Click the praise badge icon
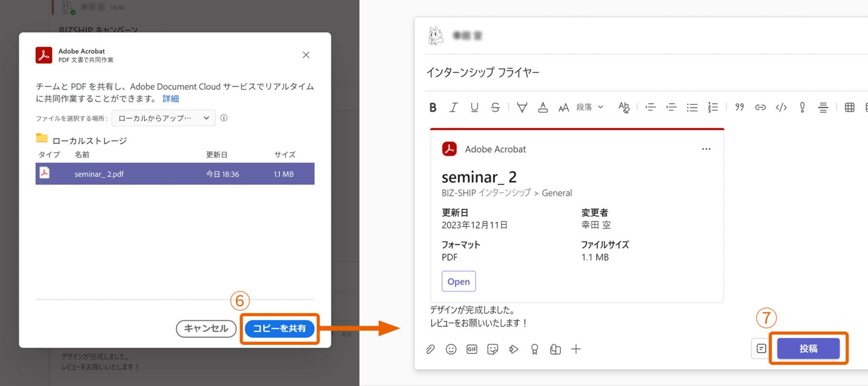This screenshot has width=868, height=386. point(534,349)
